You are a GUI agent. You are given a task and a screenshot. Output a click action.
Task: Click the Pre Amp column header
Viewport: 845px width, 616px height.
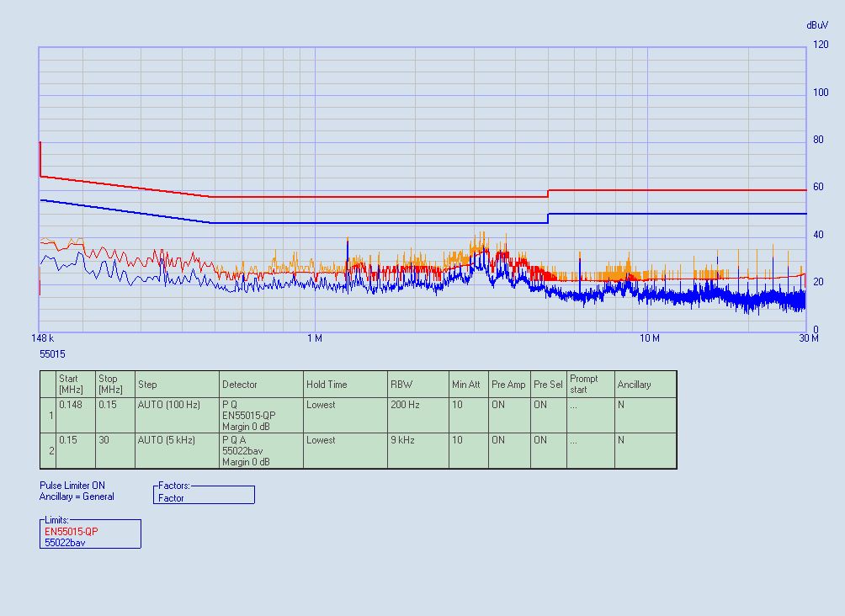(509, 385)
